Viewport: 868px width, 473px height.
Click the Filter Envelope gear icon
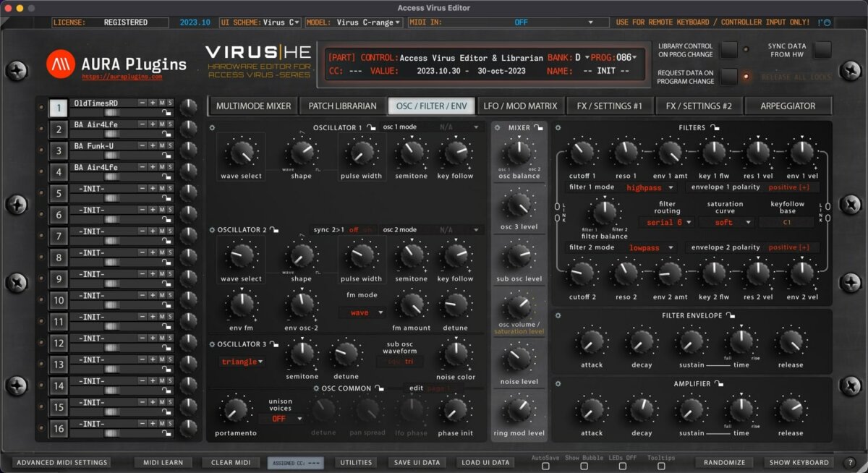558,315
